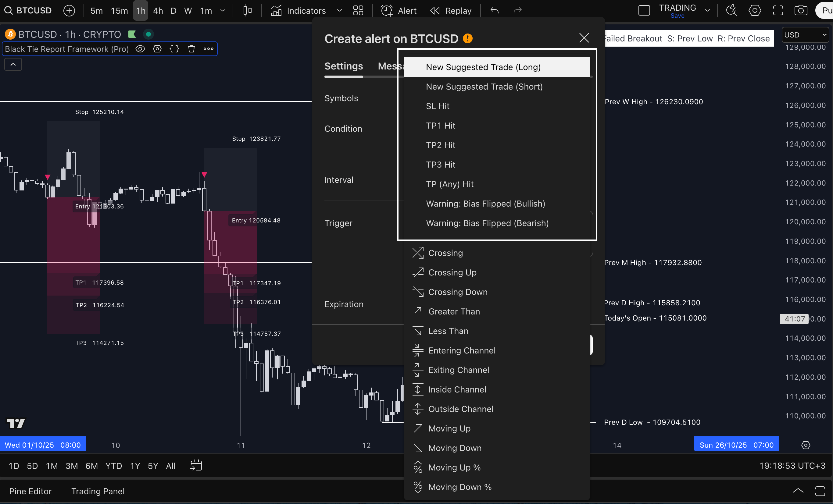Select the SL Hit condition option

pyautogui.click(x=438, y=106)
